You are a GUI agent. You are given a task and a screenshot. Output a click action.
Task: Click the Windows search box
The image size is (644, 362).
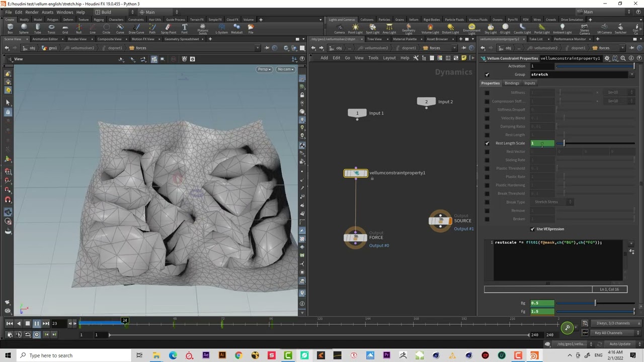pos(74,355)
